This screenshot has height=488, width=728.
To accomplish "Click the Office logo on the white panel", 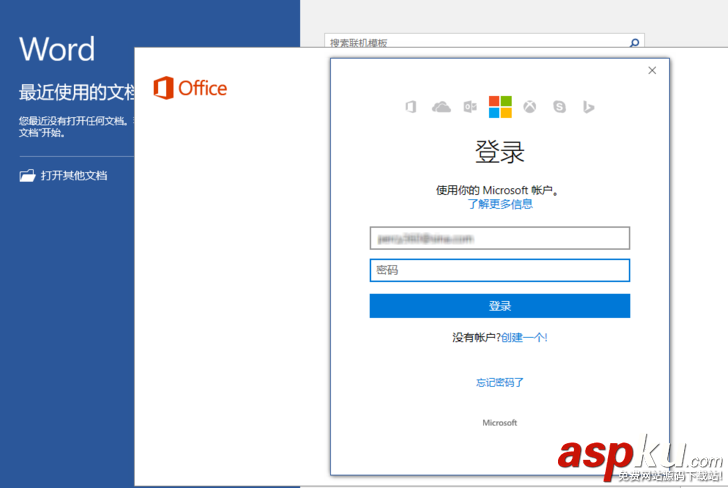I will 190,88.
